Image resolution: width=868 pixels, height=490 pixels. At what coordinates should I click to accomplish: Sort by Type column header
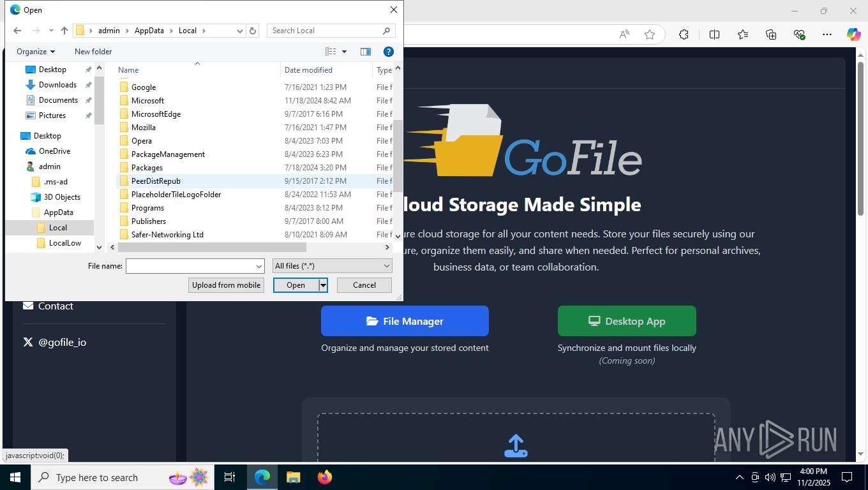(x=384, y=70)
